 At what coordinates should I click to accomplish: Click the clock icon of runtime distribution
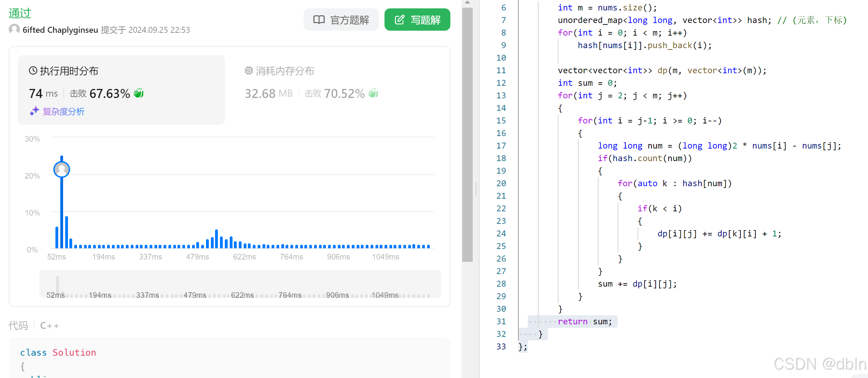coord(33,71)
